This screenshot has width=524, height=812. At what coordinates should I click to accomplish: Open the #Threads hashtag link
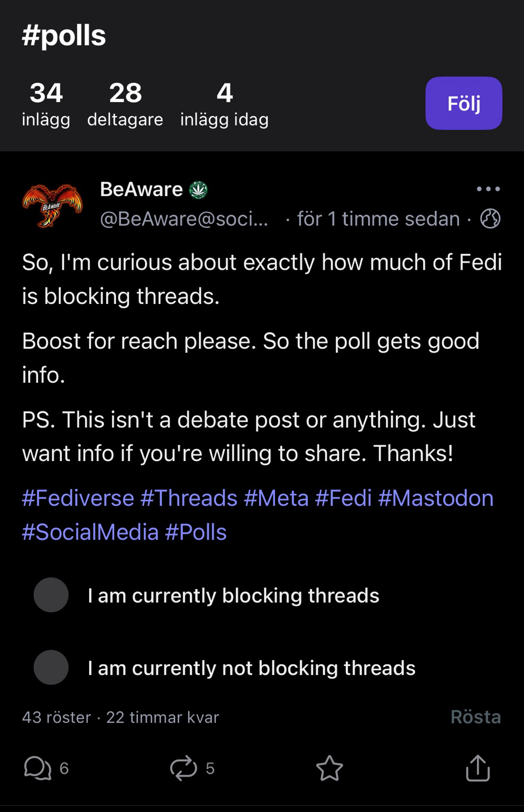189,498
